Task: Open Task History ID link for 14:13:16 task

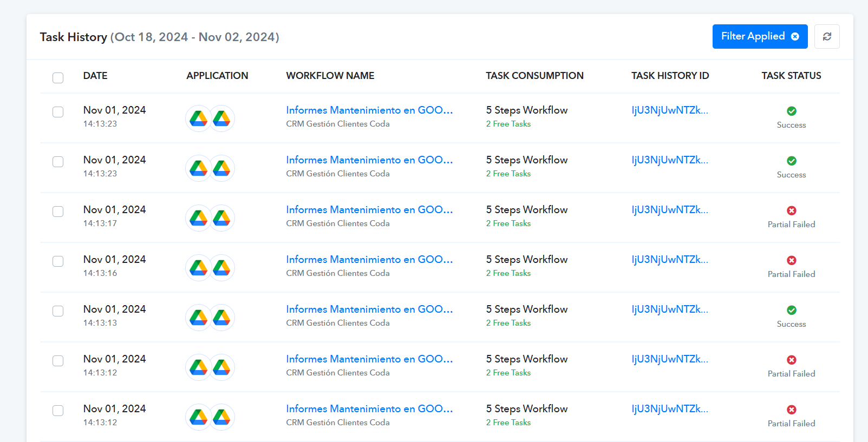Action: tap(669, 260)
